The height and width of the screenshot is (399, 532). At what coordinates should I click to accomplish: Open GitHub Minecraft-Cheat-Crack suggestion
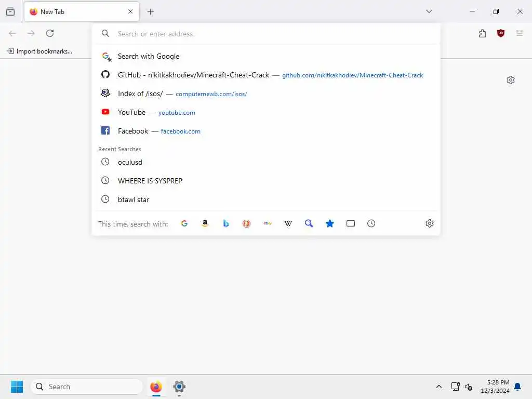click(x=265, y=75)
